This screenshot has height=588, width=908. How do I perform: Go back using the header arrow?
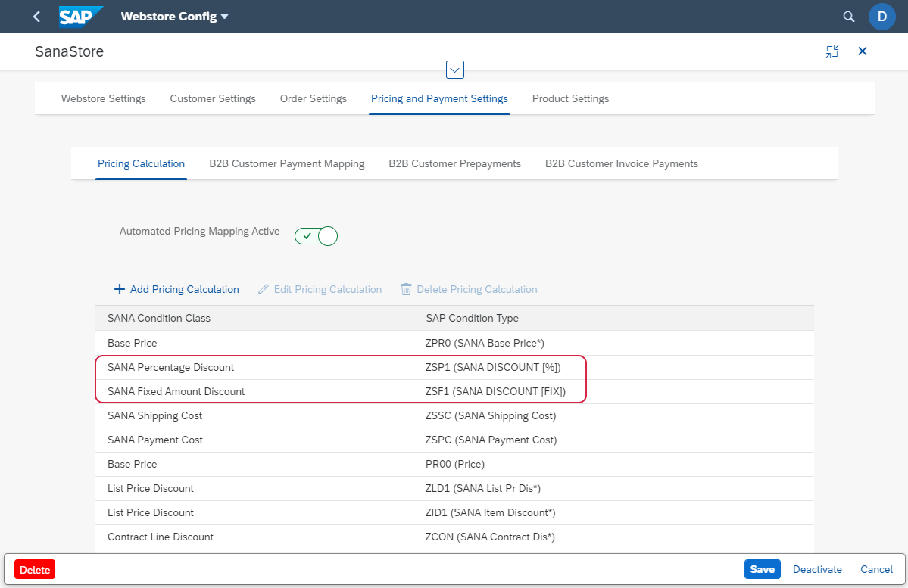point(36,17)
